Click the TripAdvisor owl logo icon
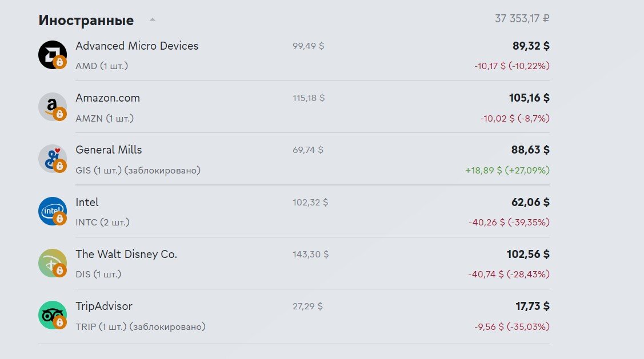Viewport: 644px width, 359px height. (52, 315)
